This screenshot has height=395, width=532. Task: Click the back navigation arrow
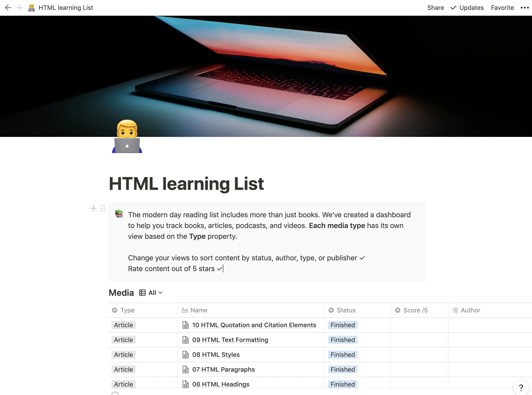pos(8,8)
